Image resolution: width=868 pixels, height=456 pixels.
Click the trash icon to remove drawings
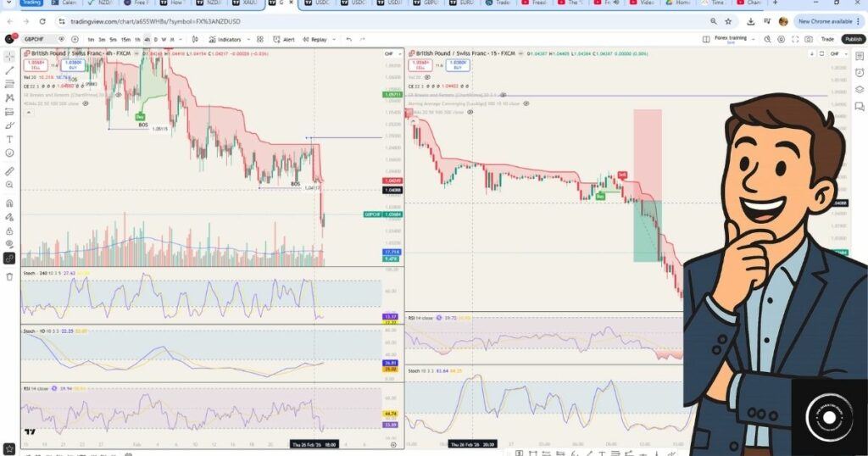[x=9, y=276]
